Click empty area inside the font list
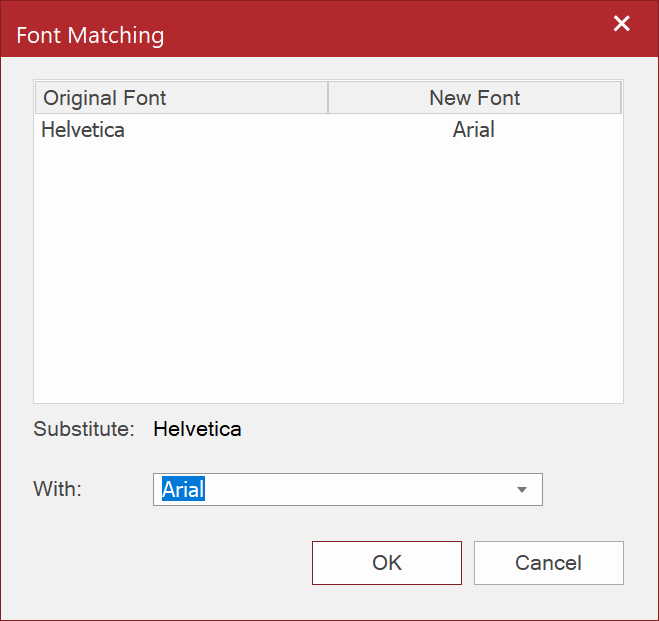This screenshot has width=659, height=621. coord(328,280)
